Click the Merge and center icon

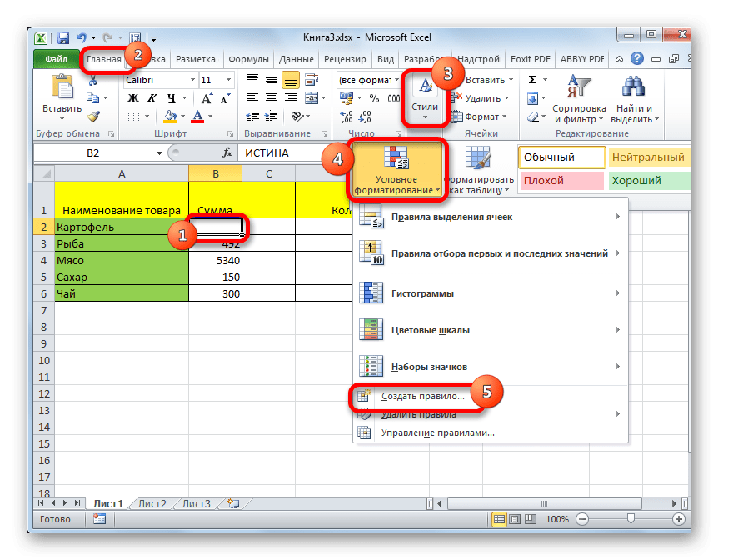[312, 98]
